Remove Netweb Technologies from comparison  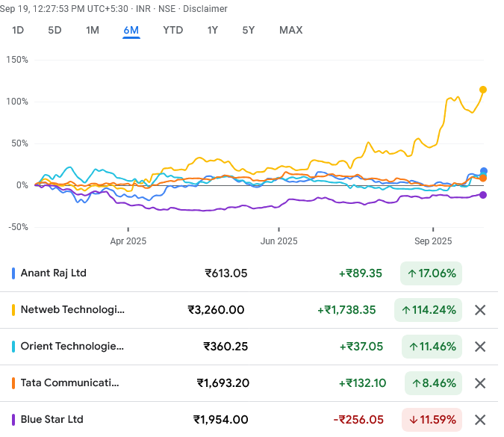point(480,310)
